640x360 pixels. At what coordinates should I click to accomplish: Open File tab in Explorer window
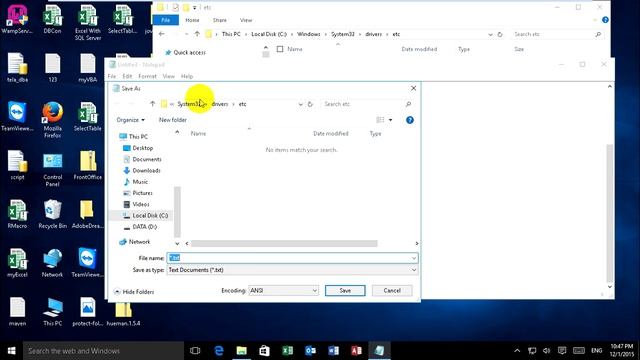click(165, 20)
